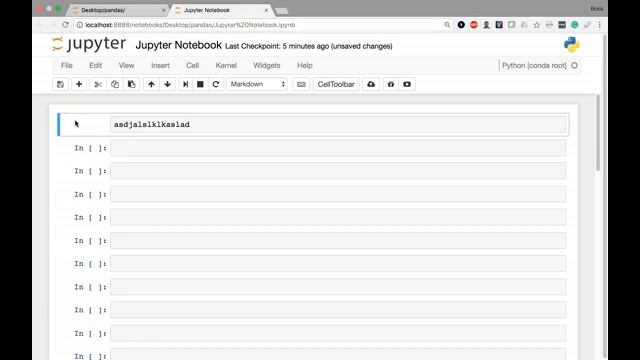The width and height of the screenshot is (640, 360).
Task: Open the cell type Markdown dropdown
Action: tap(257, 84)
